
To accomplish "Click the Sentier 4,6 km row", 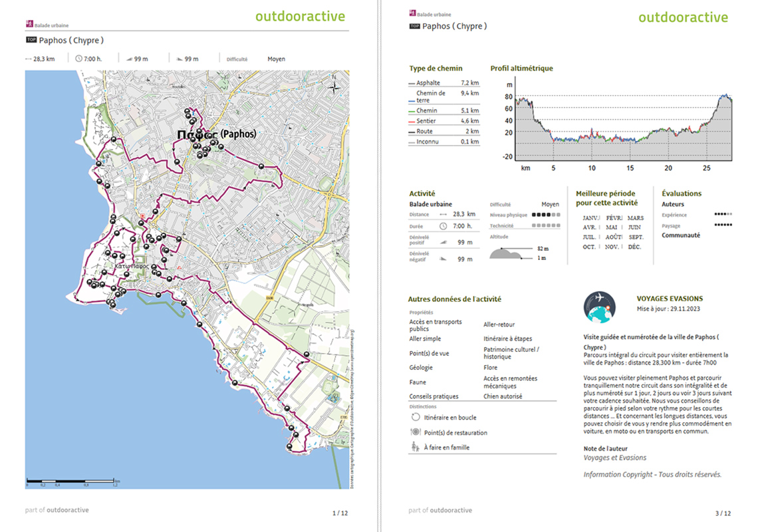I will (443, 121).
